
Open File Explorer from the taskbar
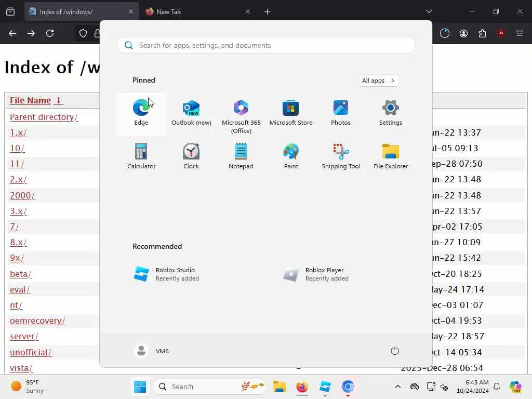(x=279, y=387)
